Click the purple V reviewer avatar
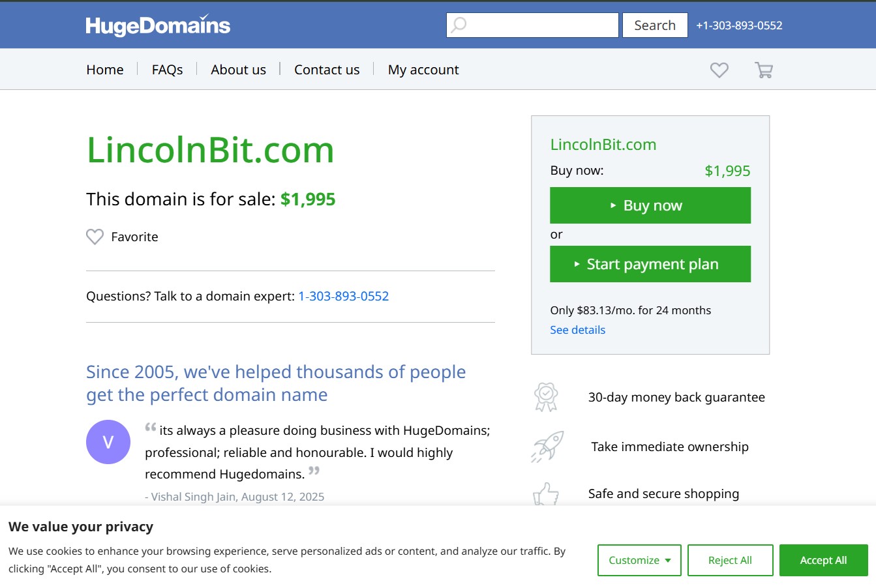The height and width of the screenshot is (588, 876). [108, 442]
